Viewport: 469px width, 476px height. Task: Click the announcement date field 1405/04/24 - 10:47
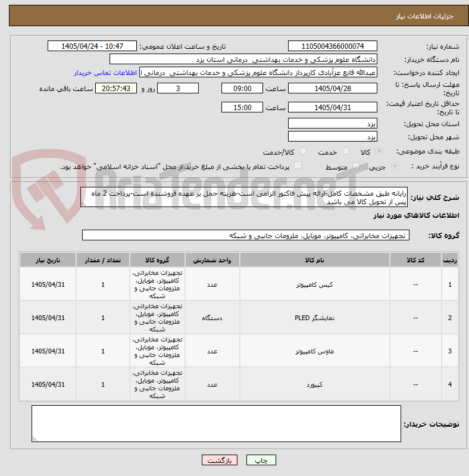click(x=92, y=46)
